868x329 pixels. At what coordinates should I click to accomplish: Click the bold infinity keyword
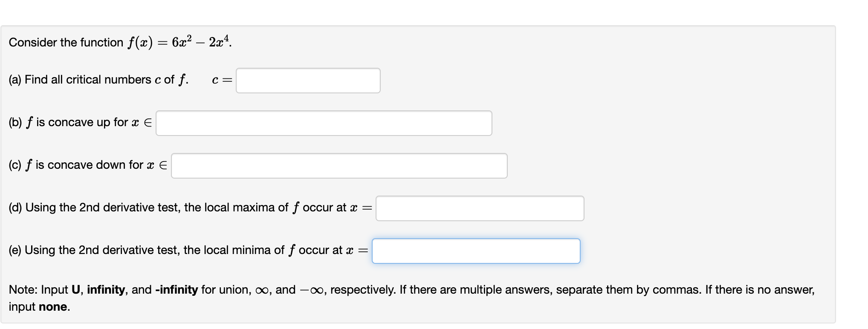[106, 290]
